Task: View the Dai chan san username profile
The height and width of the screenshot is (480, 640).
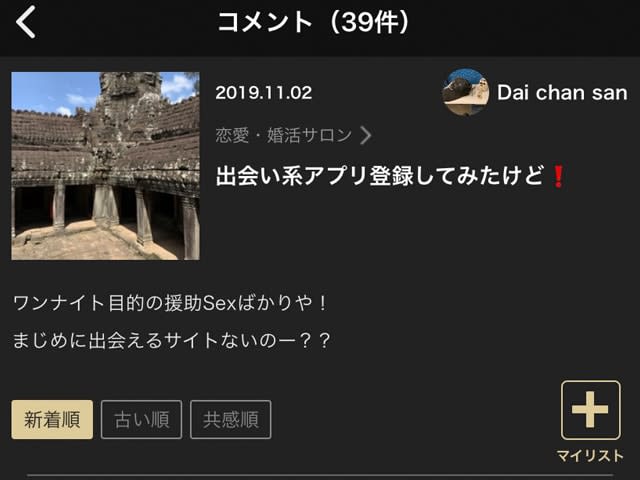Action: (x=562, y=93)
